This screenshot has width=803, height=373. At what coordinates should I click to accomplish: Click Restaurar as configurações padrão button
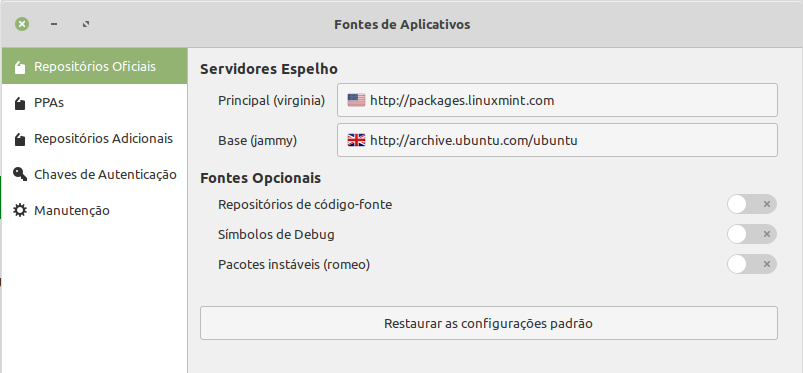tap(489, 323)
